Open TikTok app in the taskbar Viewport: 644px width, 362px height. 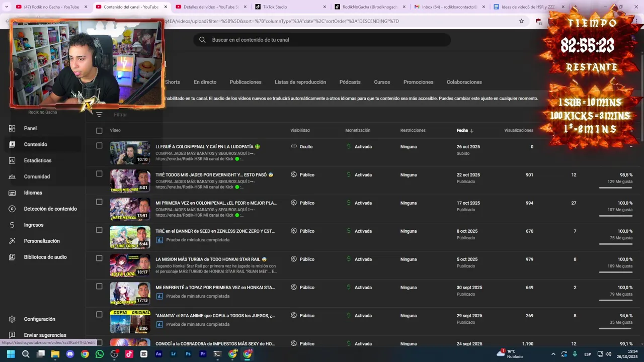pyautogui.click(x=129, y=354)
